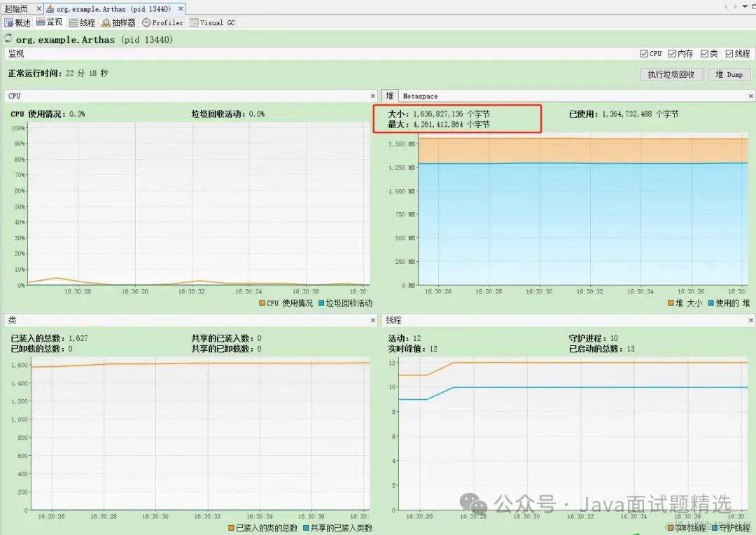The width and height of the screenshot is (756, 535).
Task: Click the 概述 tab icon
Action: (x=8, y=22)
